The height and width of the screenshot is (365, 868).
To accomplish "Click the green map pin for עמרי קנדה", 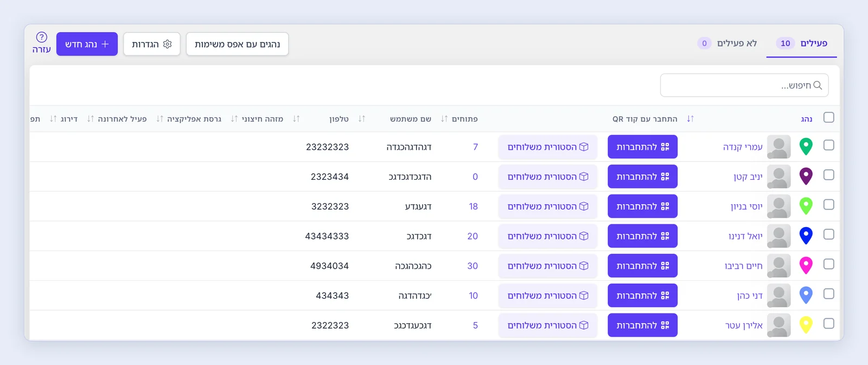I will [x=806, y=147].
